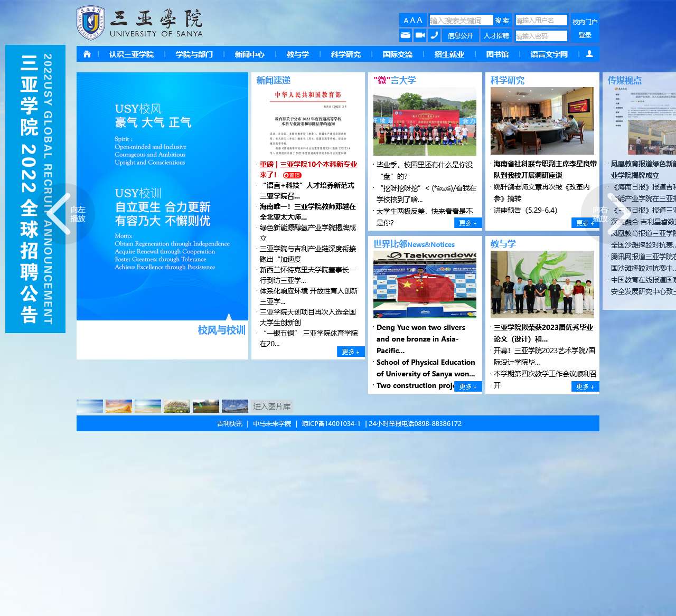Click 更多+ in the 教与学 panel
The width and height of the screenshot is (676, 616).
point(585,386)
